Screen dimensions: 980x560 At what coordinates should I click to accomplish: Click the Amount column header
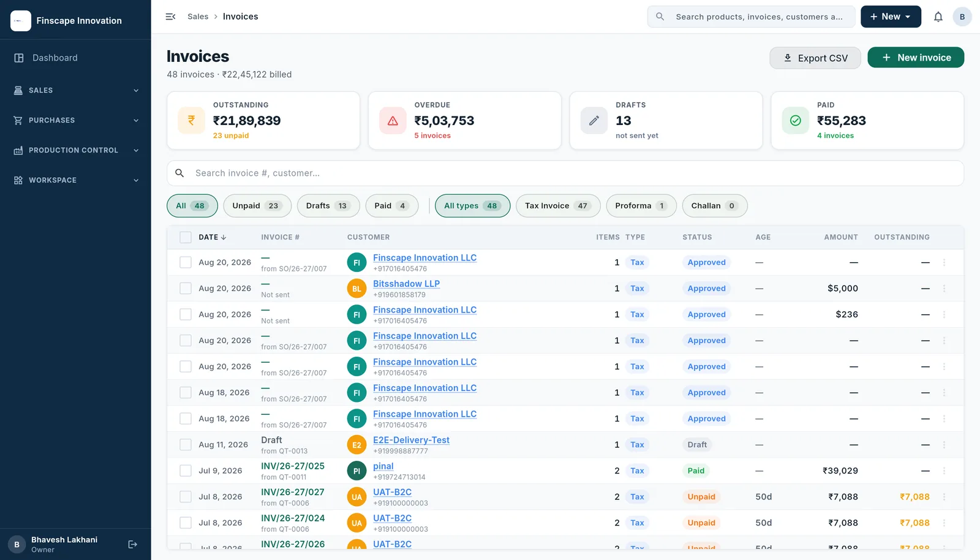(x=841, y=237)
